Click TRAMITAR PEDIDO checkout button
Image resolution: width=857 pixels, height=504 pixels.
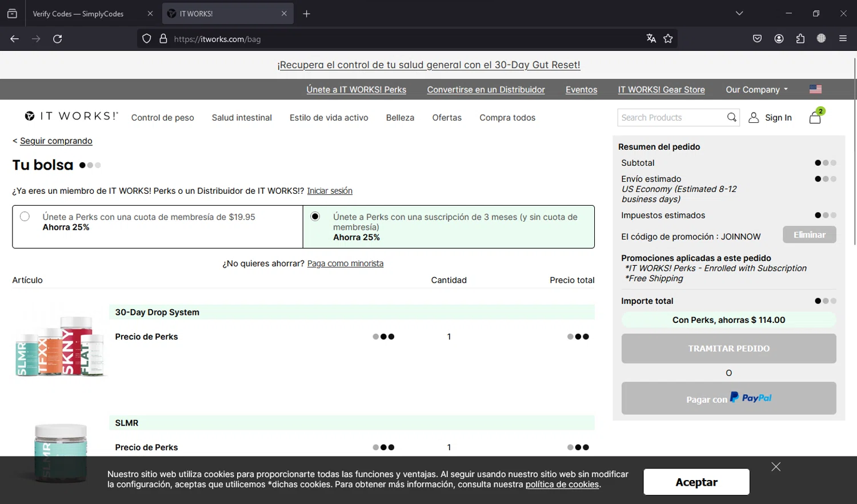[728, 349]
